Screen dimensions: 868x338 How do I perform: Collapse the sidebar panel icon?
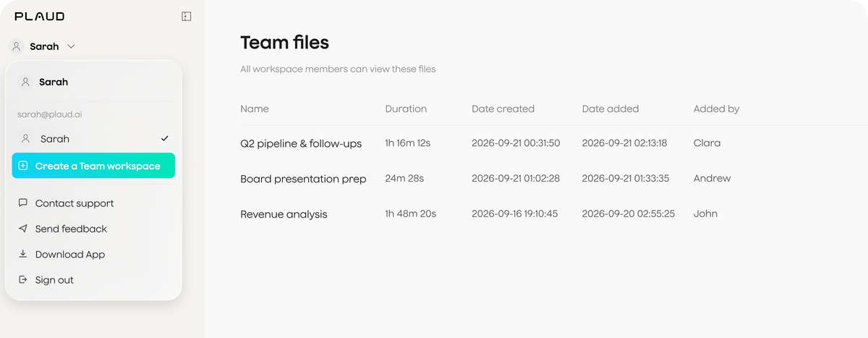point(186,16)
